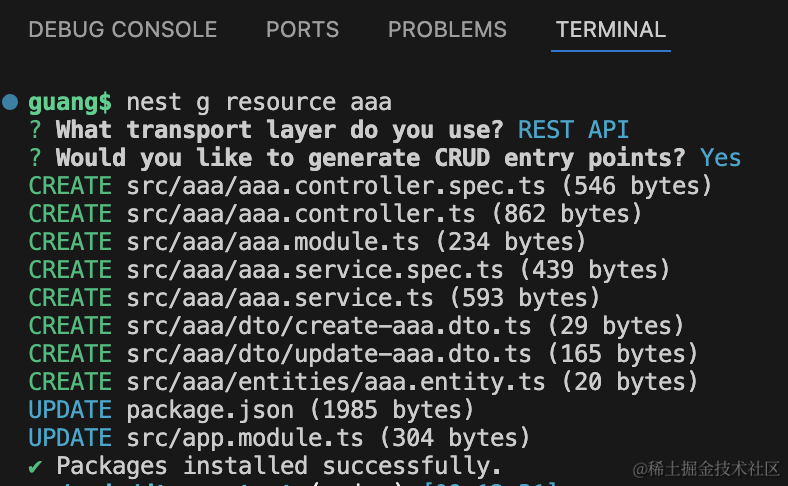Image resolution: width=788 pixels, height=486 pixels.
Task: Show the PROBLEMS tab
Action: pyautogui.click(x=447, y=30)
